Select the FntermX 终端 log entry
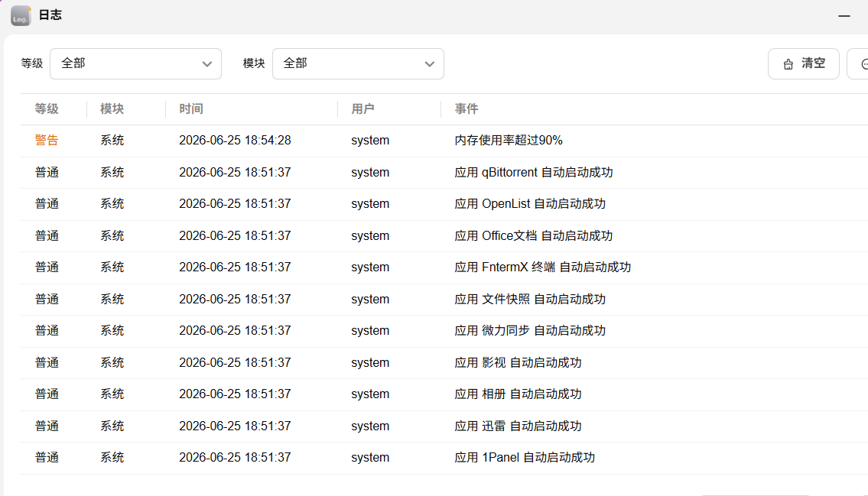This screenshot has height=496, width=868. (x=444, y=267)
